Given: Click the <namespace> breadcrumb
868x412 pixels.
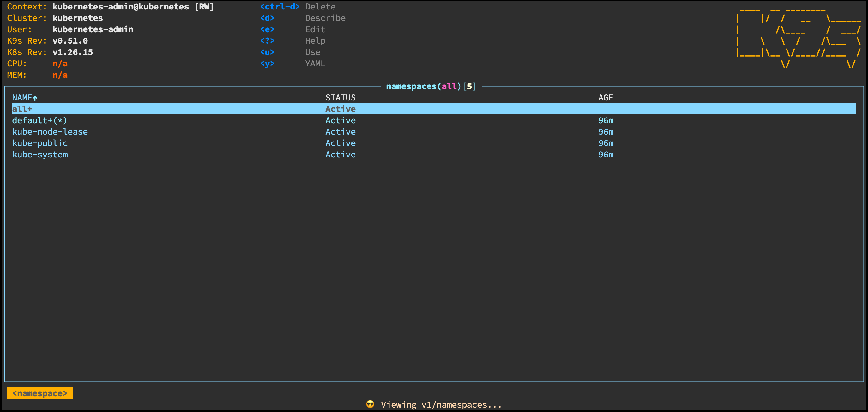Looking at the screenshot, I should (x=40, y=393).
